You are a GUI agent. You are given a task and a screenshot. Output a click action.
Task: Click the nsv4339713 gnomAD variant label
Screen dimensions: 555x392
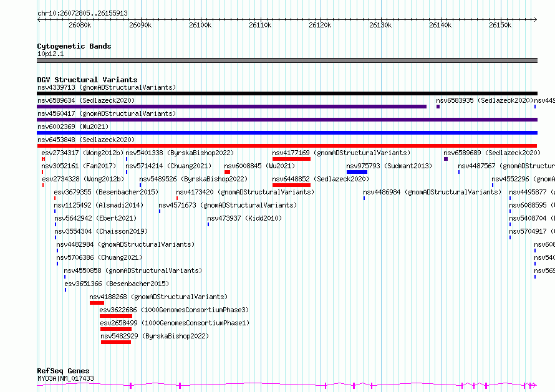107,87
